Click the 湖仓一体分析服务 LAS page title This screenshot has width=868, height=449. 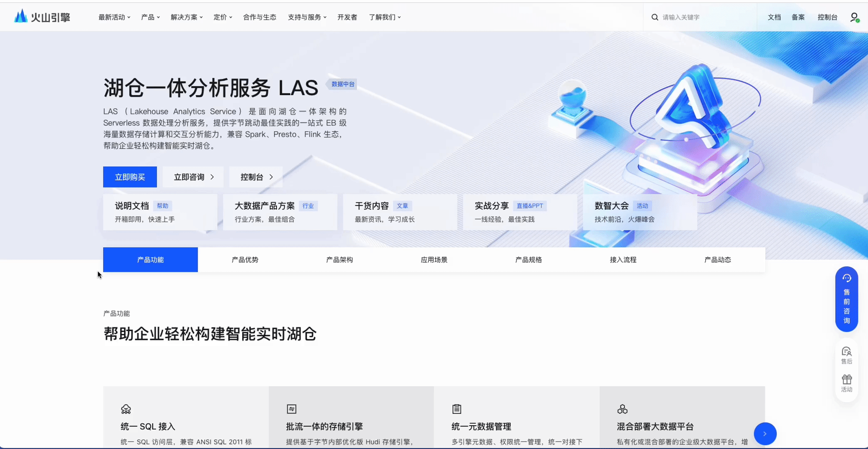coord(211,88)
